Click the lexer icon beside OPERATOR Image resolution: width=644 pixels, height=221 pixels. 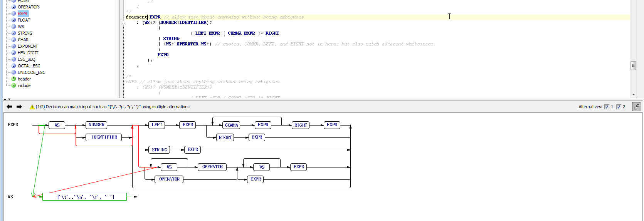[x=14, y=7]
